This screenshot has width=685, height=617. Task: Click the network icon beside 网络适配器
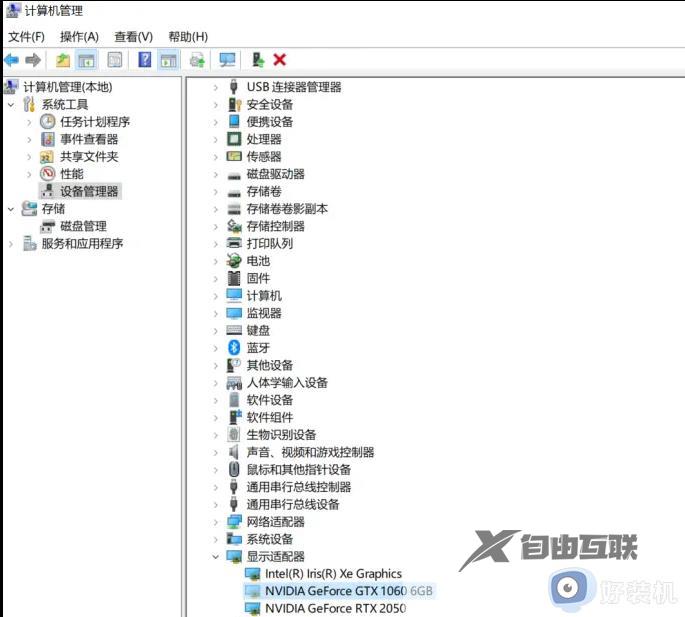pyautogui.click(x=234, y=521)
